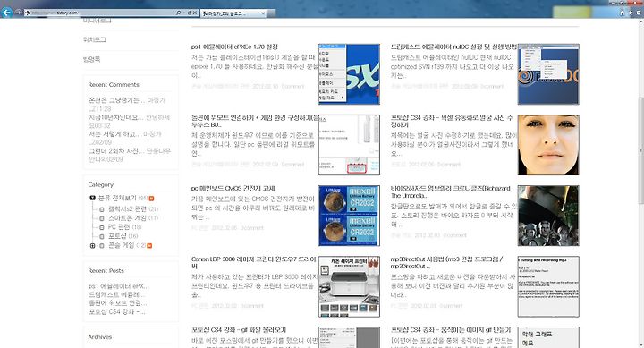Stop loading with the address bar X

pos(195,13)
